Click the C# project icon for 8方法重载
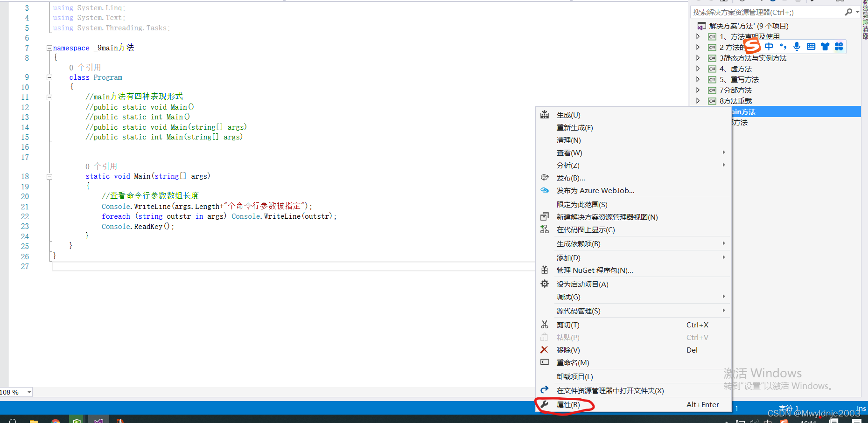Image resolution: width=868 pixels, height=423 pixels. coord(712,101)
